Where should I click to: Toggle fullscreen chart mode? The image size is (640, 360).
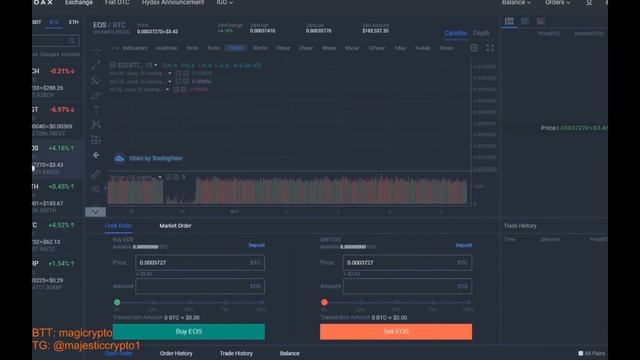490,48
